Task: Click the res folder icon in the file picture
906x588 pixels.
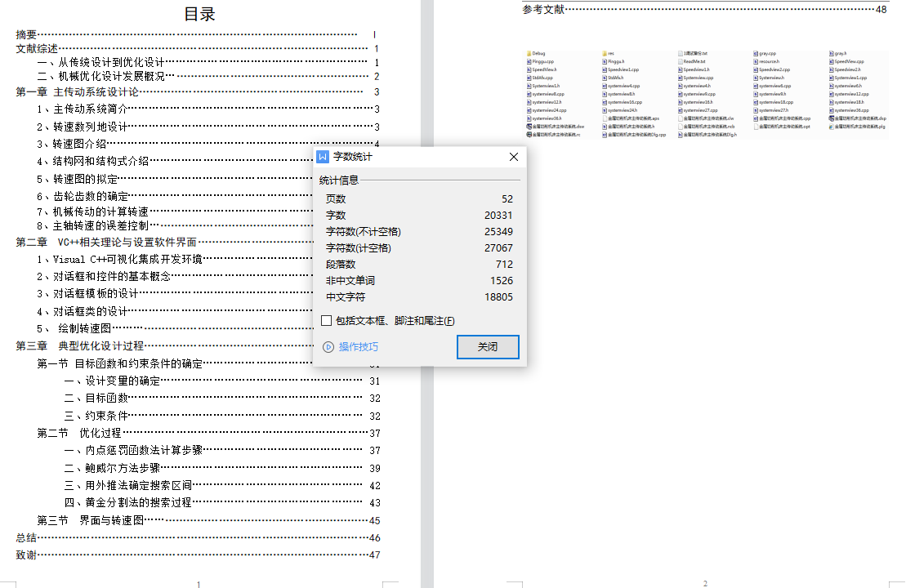Action: (x=605, y=53)
